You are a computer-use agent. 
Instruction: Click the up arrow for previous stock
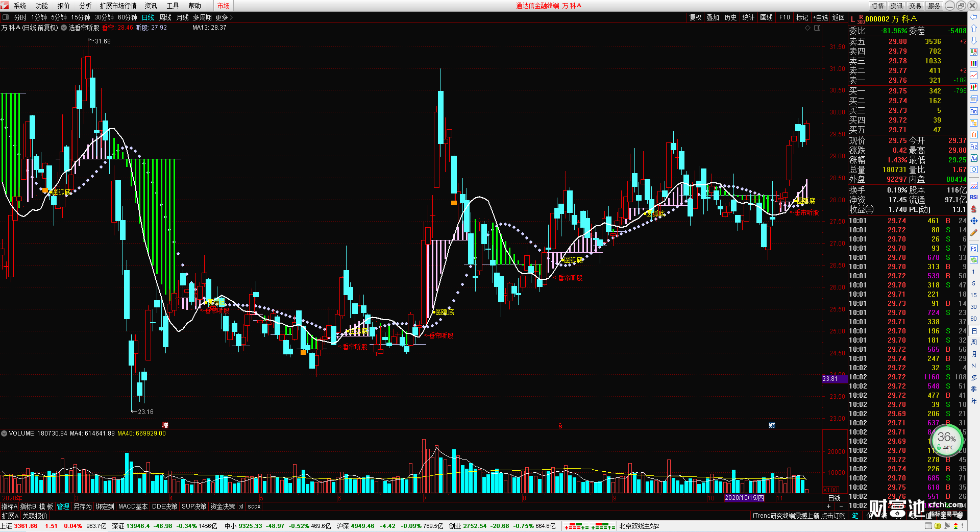point(973,29)
